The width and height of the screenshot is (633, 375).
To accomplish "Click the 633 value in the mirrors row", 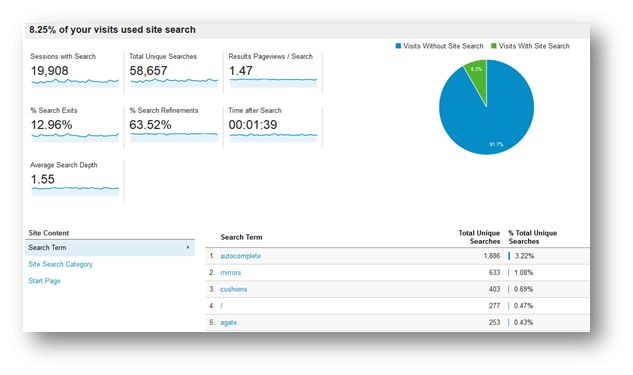I will 495,272.
